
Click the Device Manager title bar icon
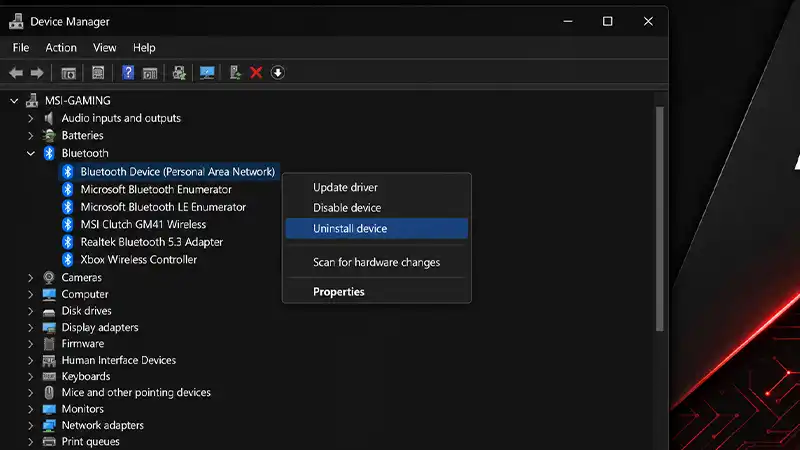pyautogui.click(x=16, y=21)
